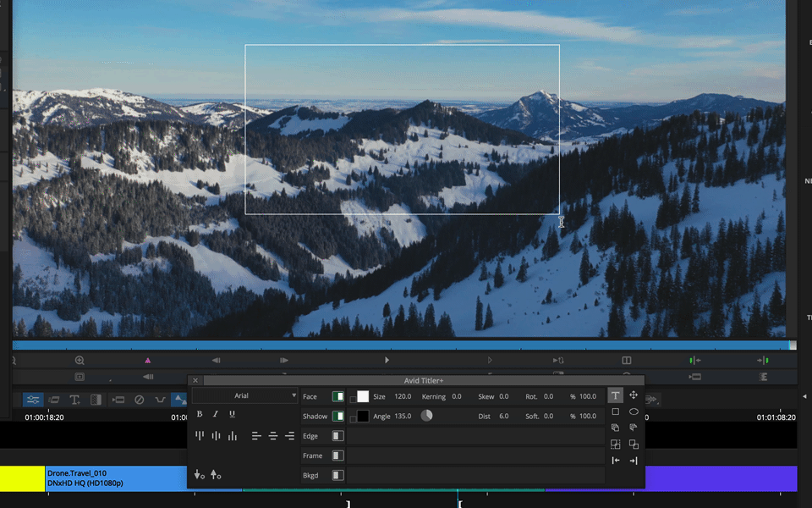The height and width of the screenshot is (508, 812).
Task: Click the copy style icon in Titler+
Action: pyautogui.click(x=615, y=428)
